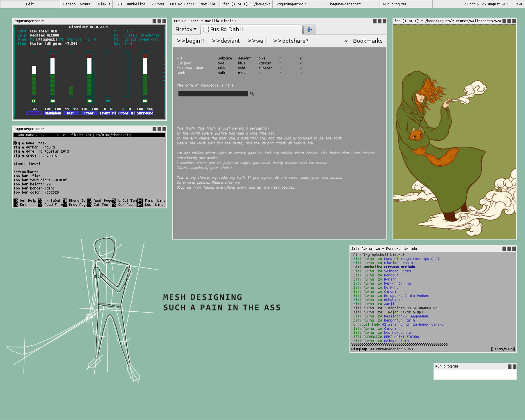This screenshot has width=525, height=420.
Task: Click the wallbase link on the start page
Action: [225, 58]
